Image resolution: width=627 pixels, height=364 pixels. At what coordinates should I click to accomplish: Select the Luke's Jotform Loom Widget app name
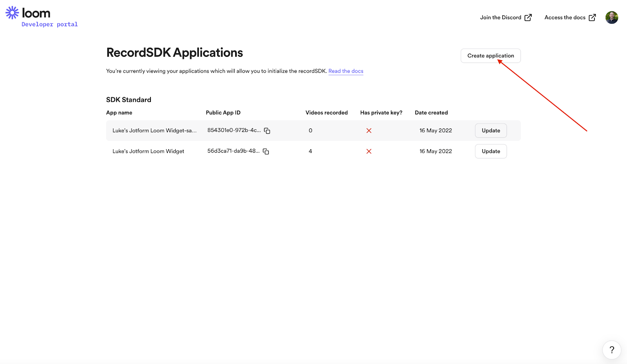tap(148, 151)
